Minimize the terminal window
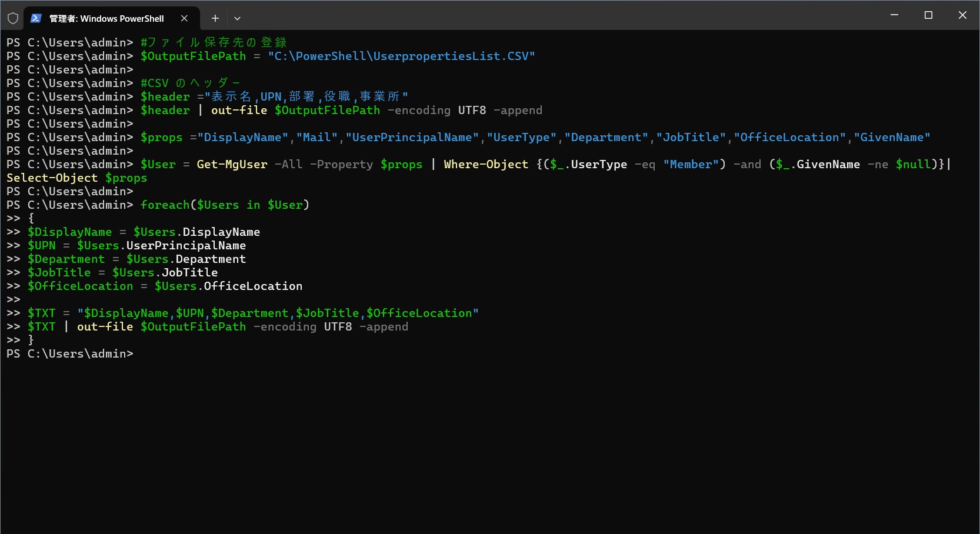This screenshot has height=534, width=980. 894,15
